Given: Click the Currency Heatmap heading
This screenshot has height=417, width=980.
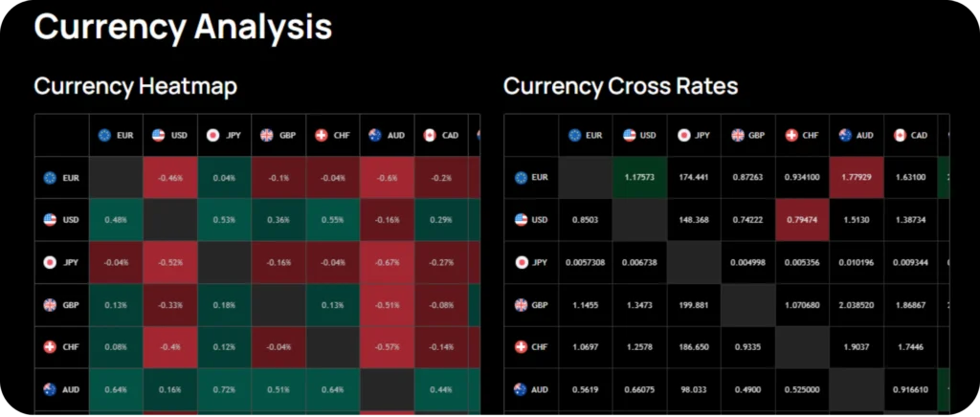Looking at the screenshot, I should [x=136, y=86].
